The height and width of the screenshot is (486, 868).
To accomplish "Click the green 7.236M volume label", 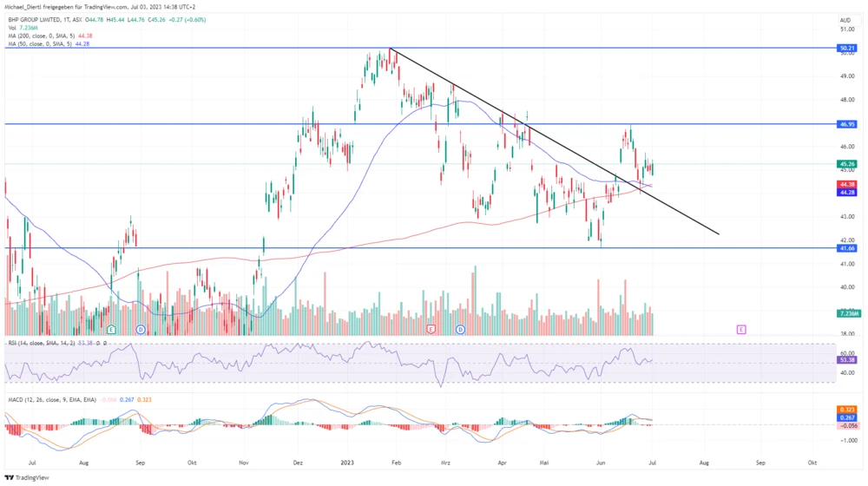I will (x=848, y=312).
